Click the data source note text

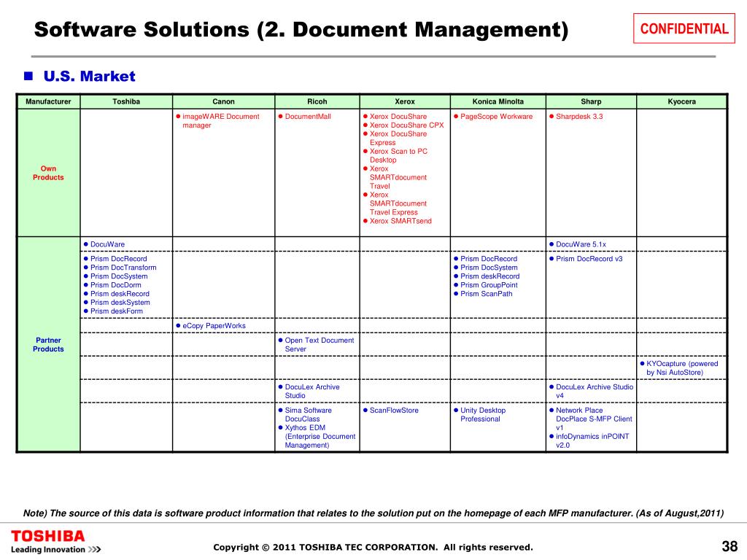pyautogui.click(x=373, y=513)
